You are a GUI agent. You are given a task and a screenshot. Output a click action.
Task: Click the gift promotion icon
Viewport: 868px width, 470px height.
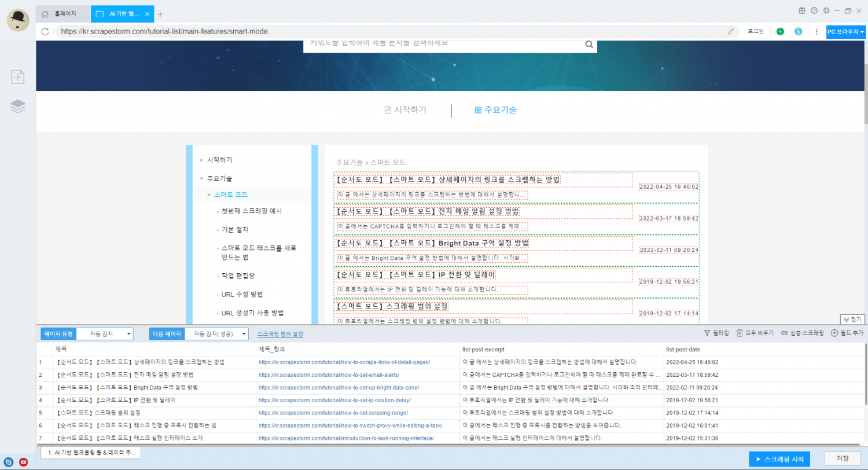[801, 10]
